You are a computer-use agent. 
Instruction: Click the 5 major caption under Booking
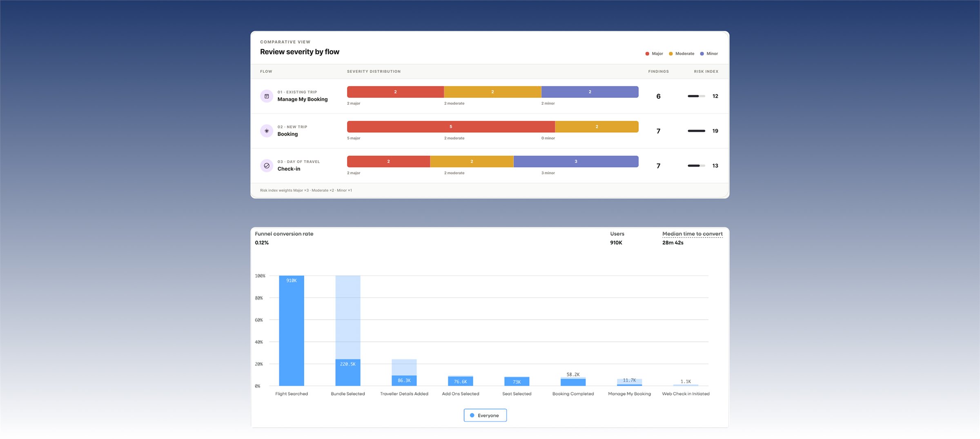tap(354, 138)
